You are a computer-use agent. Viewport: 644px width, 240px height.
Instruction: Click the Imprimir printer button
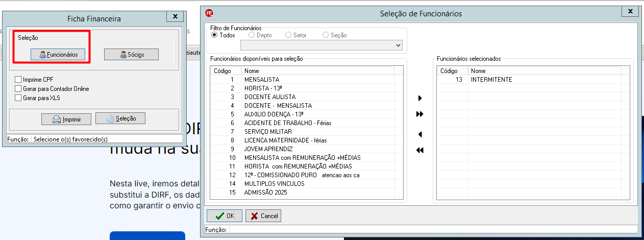tap(66, 119)
